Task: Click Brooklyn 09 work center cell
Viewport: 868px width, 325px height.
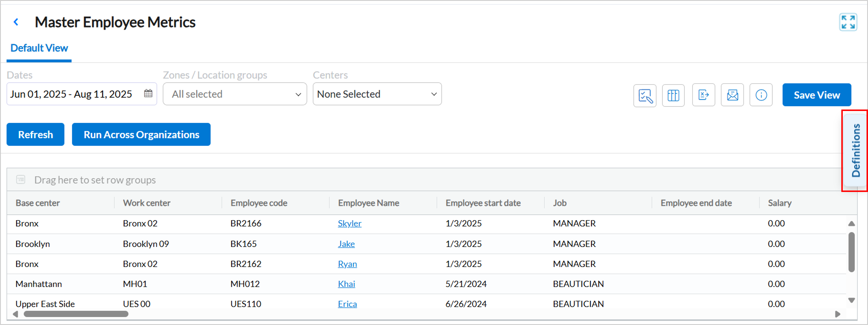Action: point(146,244)
